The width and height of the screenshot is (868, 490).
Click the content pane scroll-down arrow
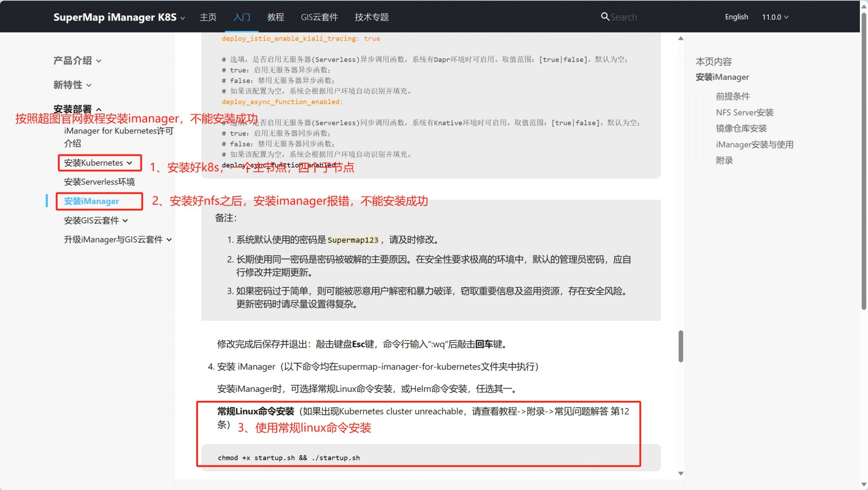click(x=681, y=474)
